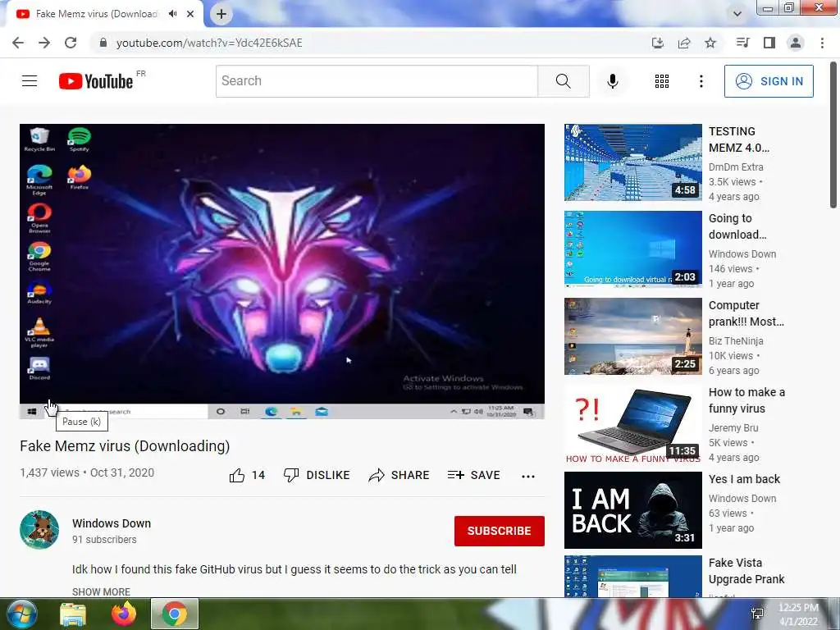
Task: Select the Fake Memz virus tab
Action: click(x=97, y=14)
